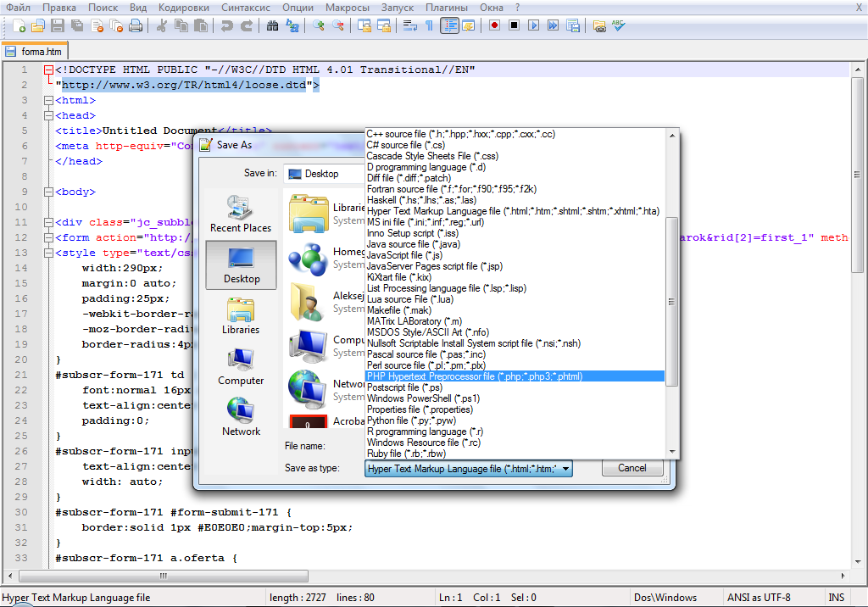
Task: Click the ANSI as UTF-8 status bar entry
Action: [x=759, y=598]
